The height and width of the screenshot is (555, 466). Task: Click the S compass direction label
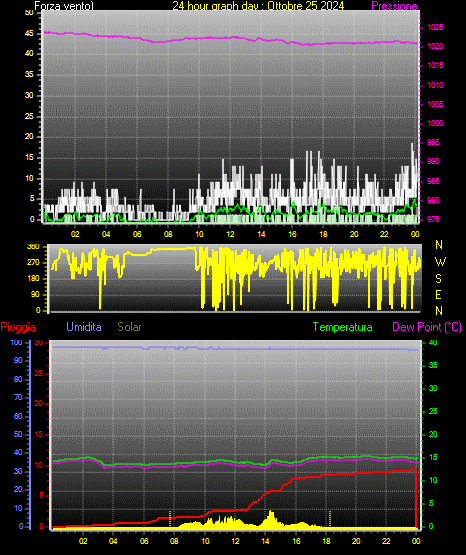[x=438, y=279]
